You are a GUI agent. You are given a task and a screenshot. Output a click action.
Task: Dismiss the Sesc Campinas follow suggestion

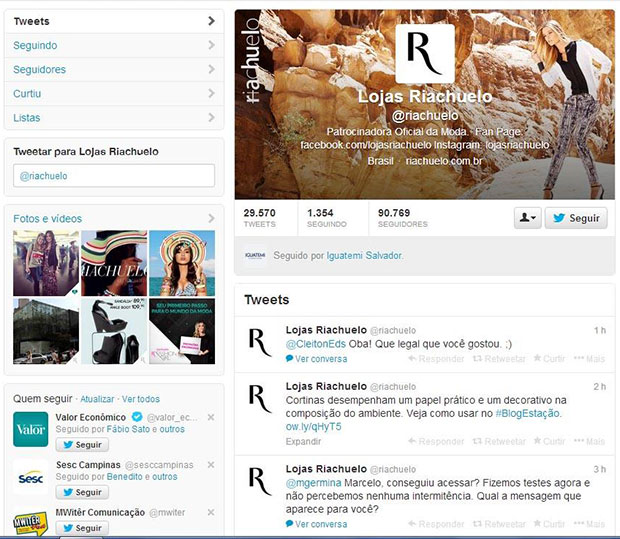tap(211, 465)
